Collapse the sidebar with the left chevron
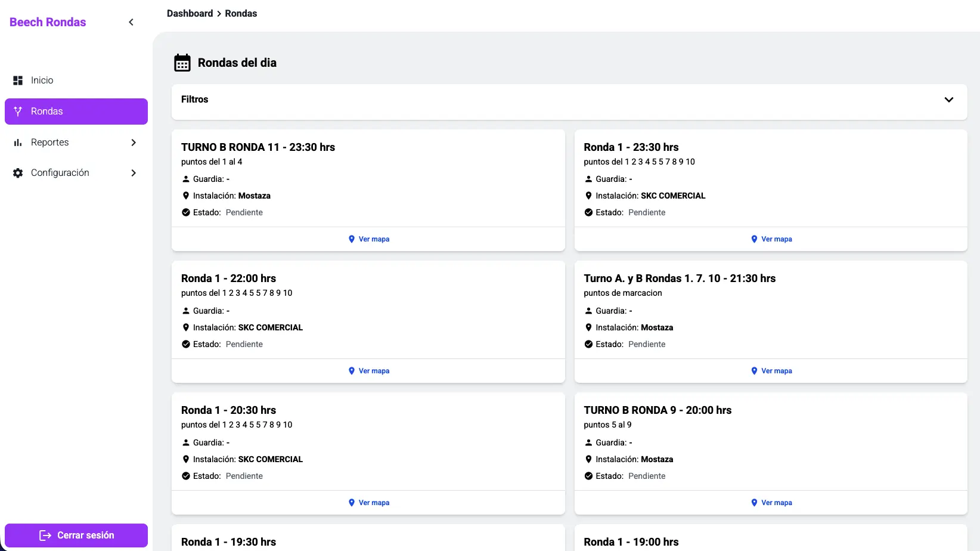The height and width of the screenshot is (551, 980). 131,22
